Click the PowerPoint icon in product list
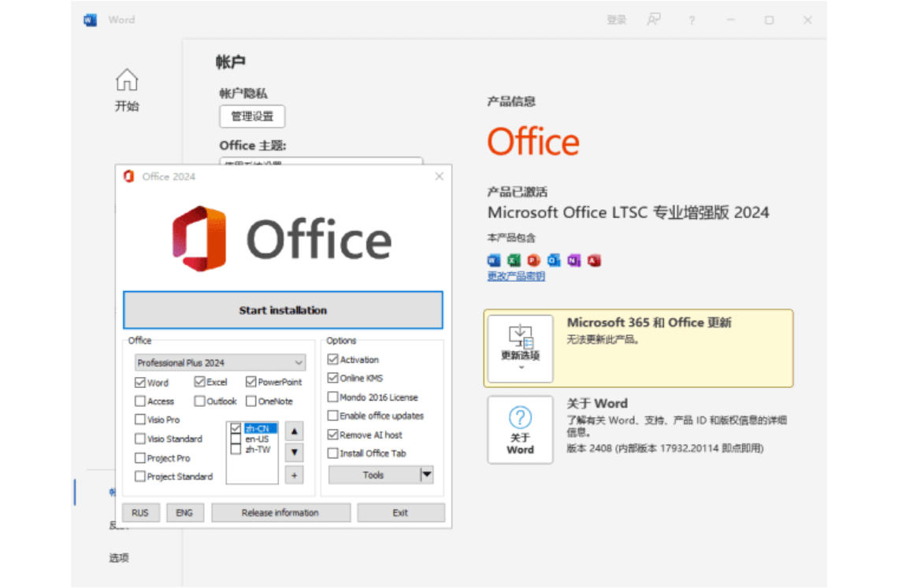The image size is (898, 588). click(x=534, y=260)
